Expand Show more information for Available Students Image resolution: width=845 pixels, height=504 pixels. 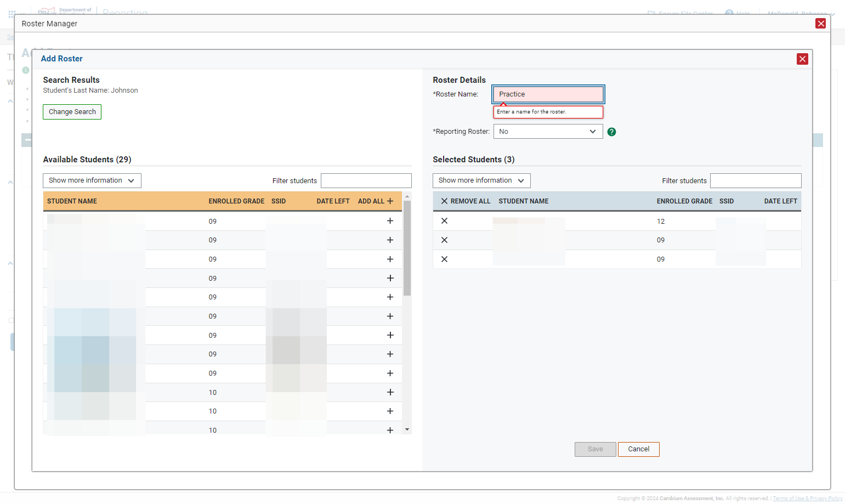[92, 180]
